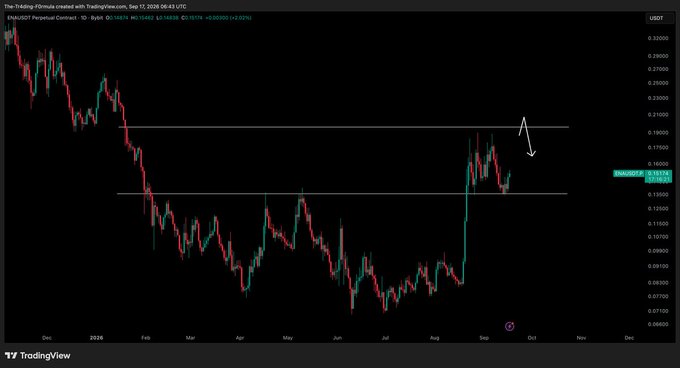The height and width of the screenshot is (368, 680).
Task: Click the 0.07700 price axis label
Action: coord(658,296)
